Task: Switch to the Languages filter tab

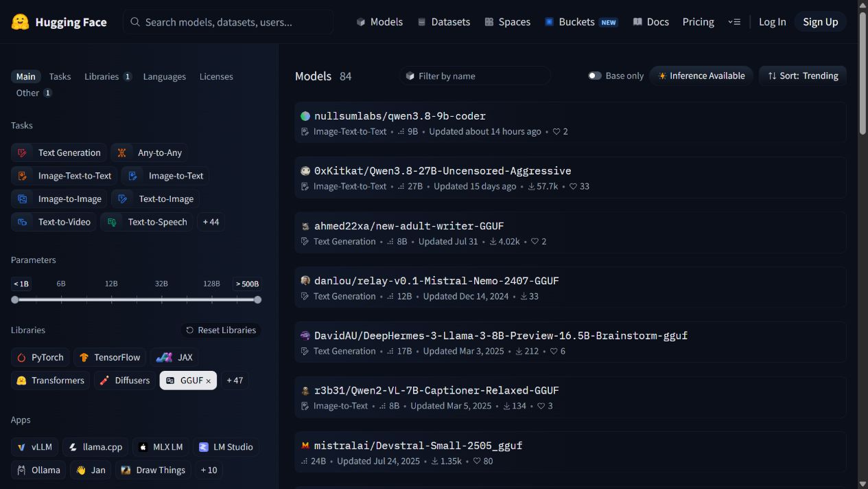Action: (x=165, y=76)
